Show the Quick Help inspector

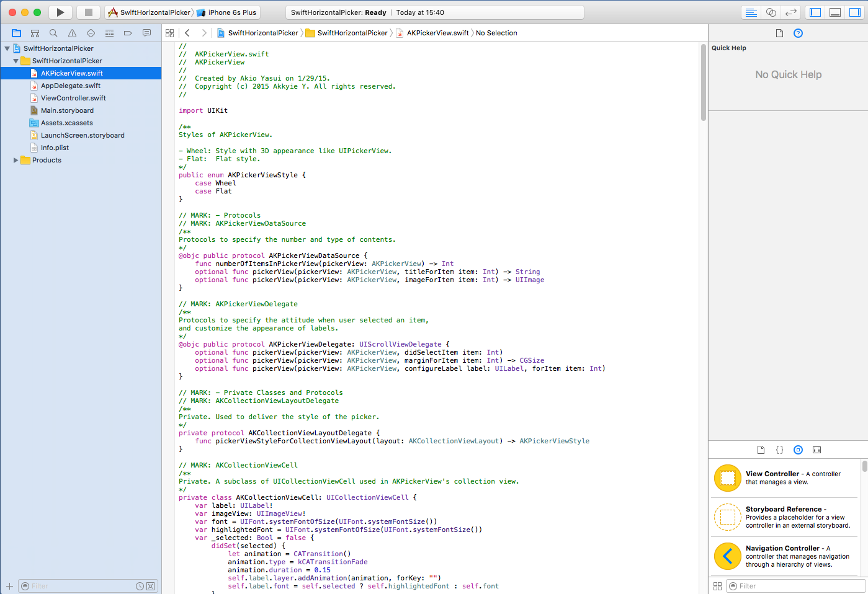click(798, 33)
